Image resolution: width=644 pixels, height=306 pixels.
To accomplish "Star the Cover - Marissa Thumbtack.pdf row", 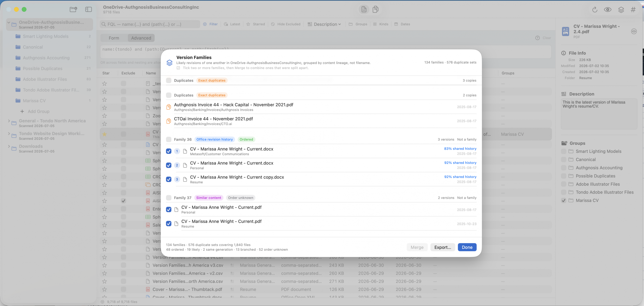I will [x=104, y=289].
